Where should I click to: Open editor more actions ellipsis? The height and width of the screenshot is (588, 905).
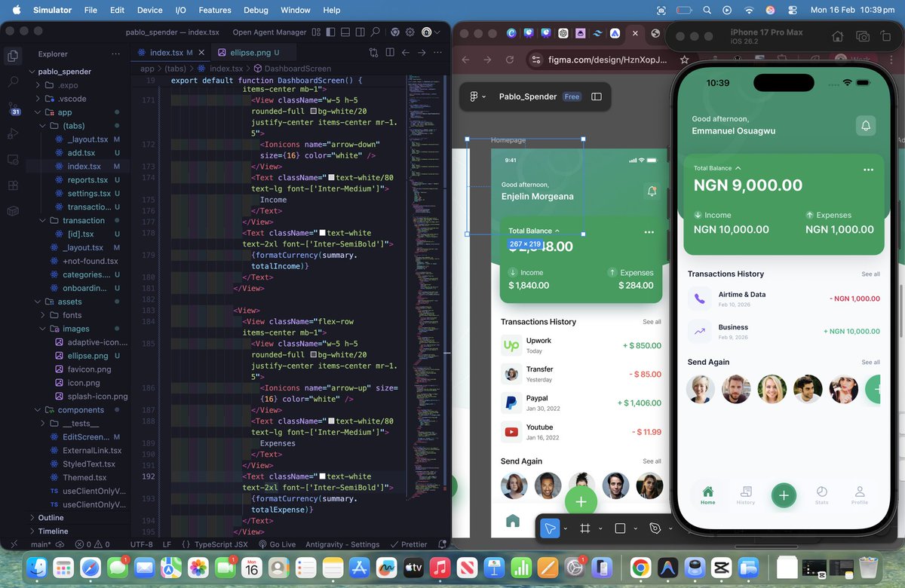(x=438, y=53)
